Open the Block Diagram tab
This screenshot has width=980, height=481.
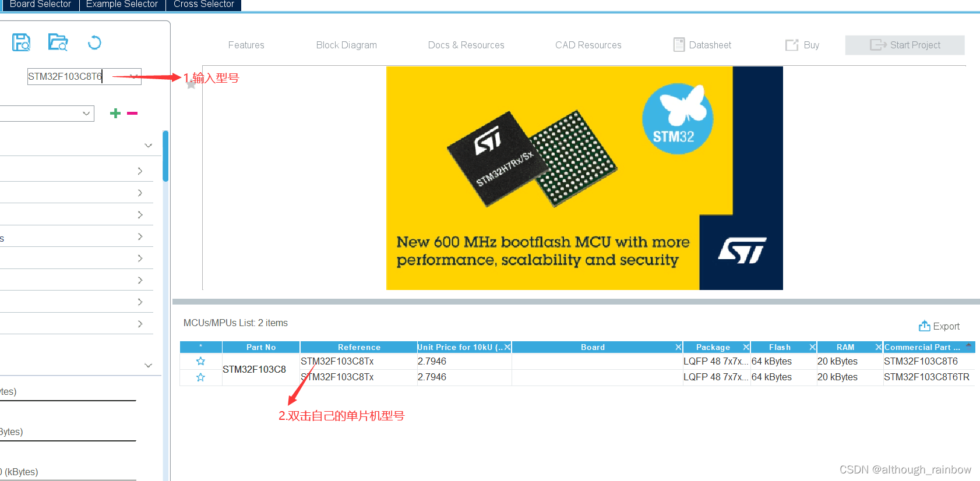(347, 45)
